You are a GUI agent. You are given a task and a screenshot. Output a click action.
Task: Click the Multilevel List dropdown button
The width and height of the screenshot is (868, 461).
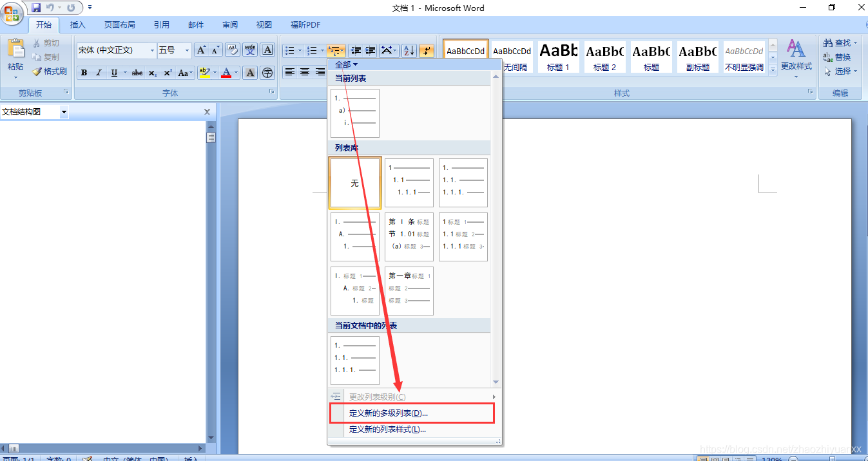click(x=336, y=50)
